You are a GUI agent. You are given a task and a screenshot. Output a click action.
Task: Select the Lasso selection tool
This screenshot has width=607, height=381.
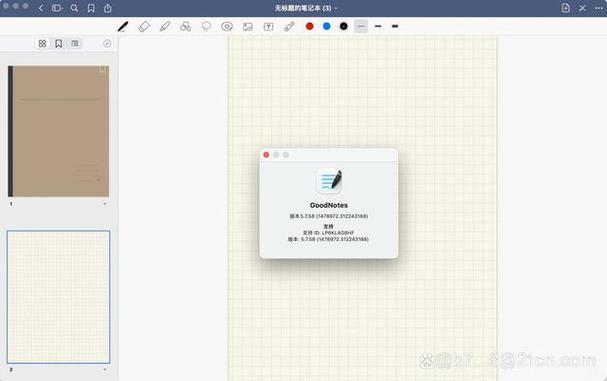[x=206, y=26]
